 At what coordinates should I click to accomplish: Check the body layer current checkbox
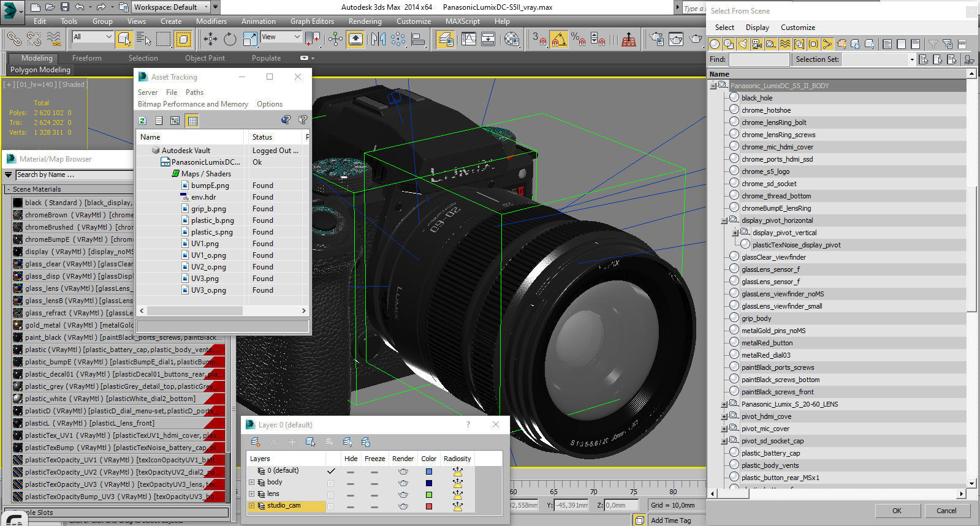pyautogui.click(x=331, y=483)
